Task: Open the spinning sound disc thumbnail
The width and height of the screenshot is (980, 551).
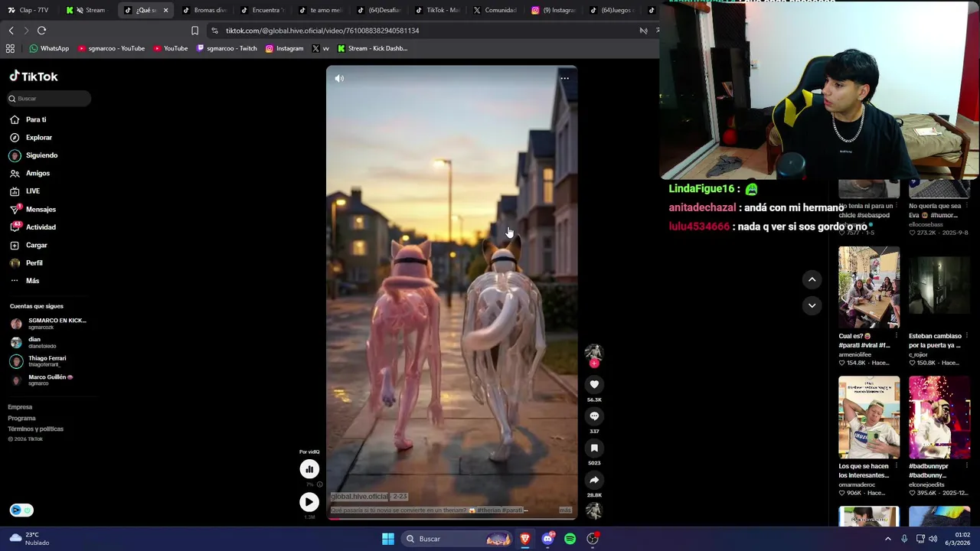Action: (x=594, y=510)
